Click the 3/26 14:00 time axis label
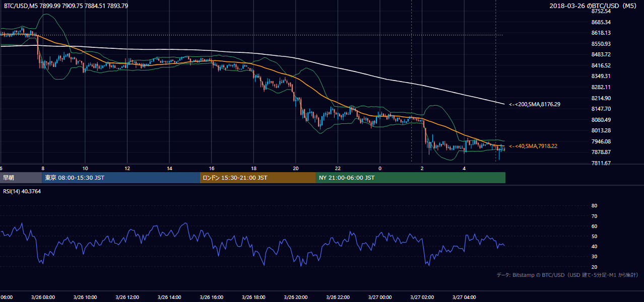This screenshot has height=302, width=644. pos(169,297)
